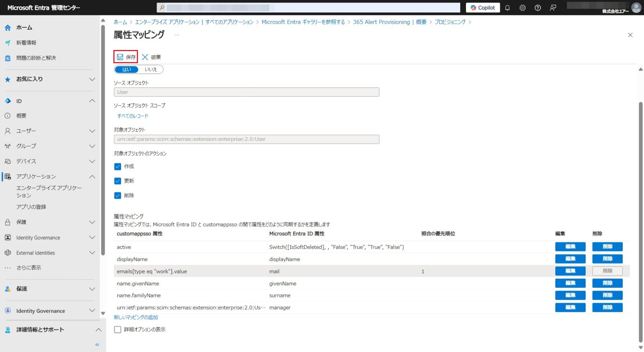The height and width of the screenshot is (352, 644).
Task: Click the home icon in sidebar
Action: [x=8, y=28]
